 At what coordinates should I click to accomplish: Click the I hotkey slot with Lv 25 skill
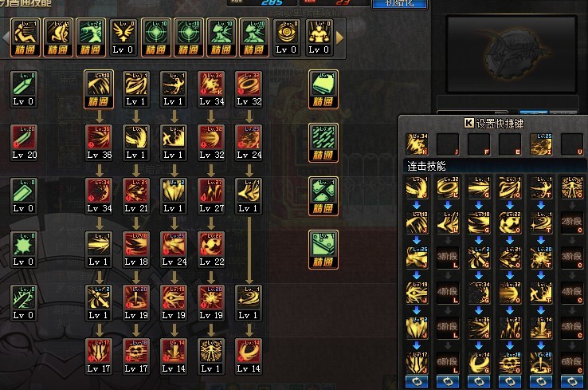click(541, 144)
